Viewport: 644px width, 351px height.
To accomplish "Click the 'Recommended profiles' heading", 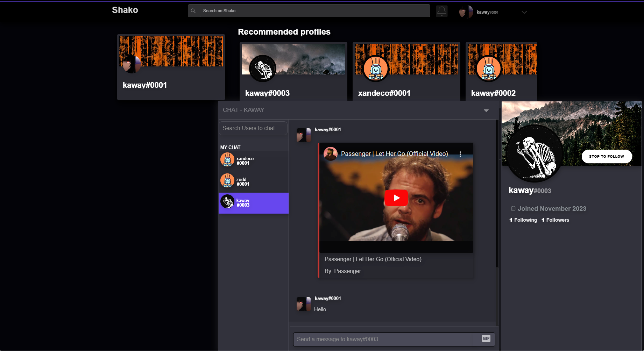I will click(284, 32).
